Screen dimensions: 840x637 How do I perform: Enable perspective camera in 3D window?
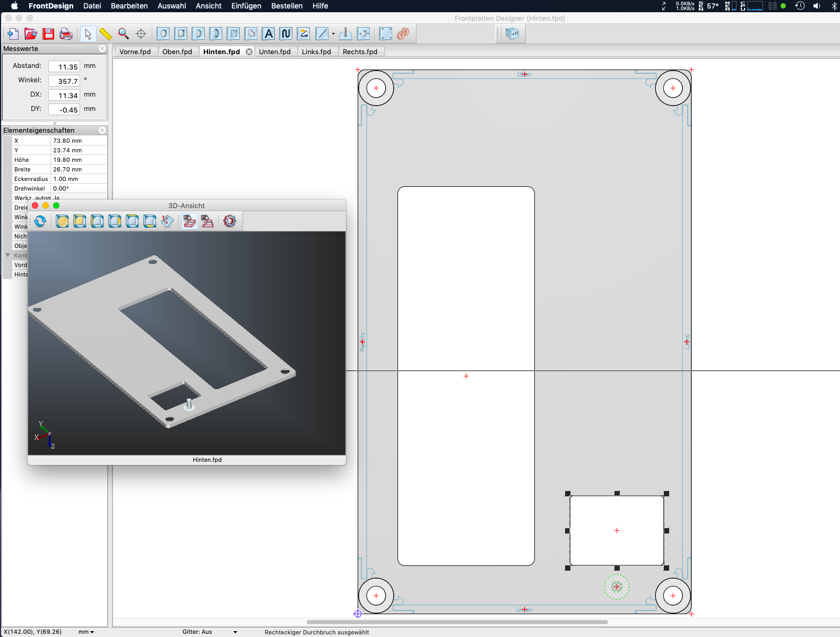(207, 221)
